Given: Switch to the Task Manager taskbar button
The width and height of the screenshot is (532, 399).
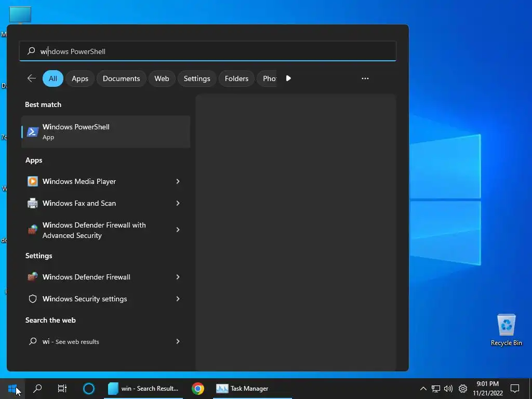Looking at the screenshot, I should 252,389.
